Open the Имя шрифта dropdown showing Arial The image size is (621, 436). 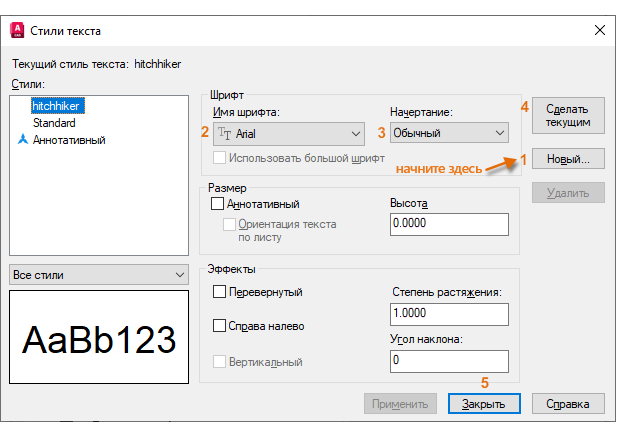(289, 134)
